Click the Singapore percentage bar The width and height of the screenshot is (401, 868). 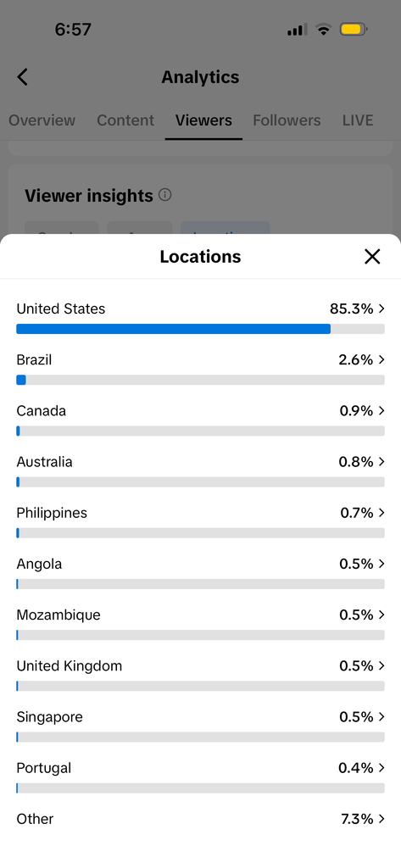pos(200,737)
